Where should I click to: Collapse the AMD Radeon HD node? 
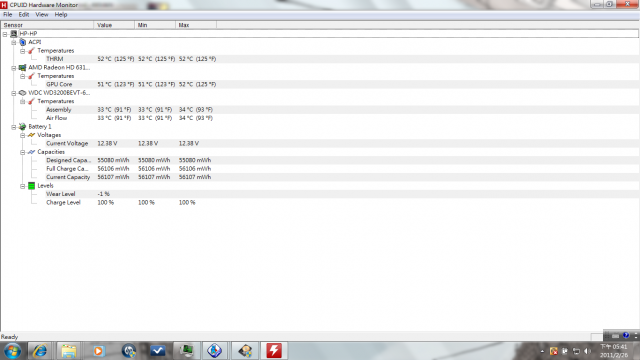(x=14, y=68)
